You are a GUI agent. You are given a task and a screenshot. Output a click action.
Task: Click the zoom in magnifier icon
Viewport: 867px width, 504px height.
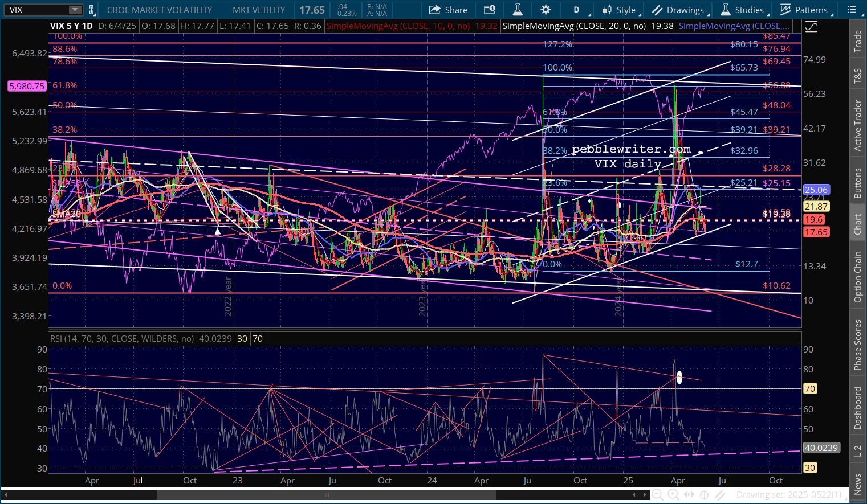[673, 495]
